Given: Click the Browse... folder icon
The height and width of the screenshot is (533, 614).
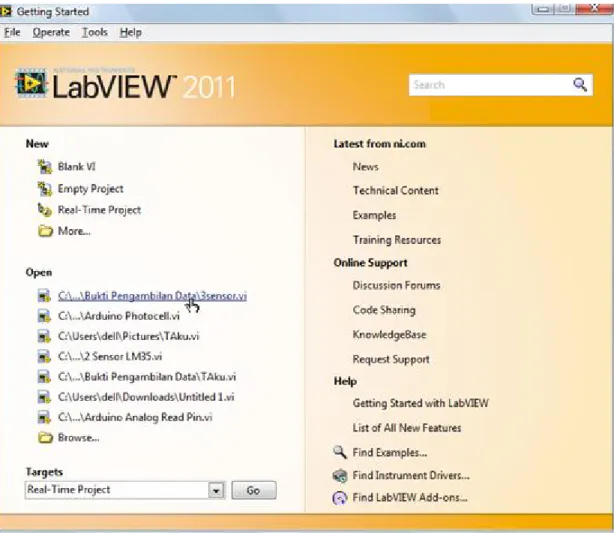Looking at the screenshot, I should pyautogui.click(x=45, y=437).
